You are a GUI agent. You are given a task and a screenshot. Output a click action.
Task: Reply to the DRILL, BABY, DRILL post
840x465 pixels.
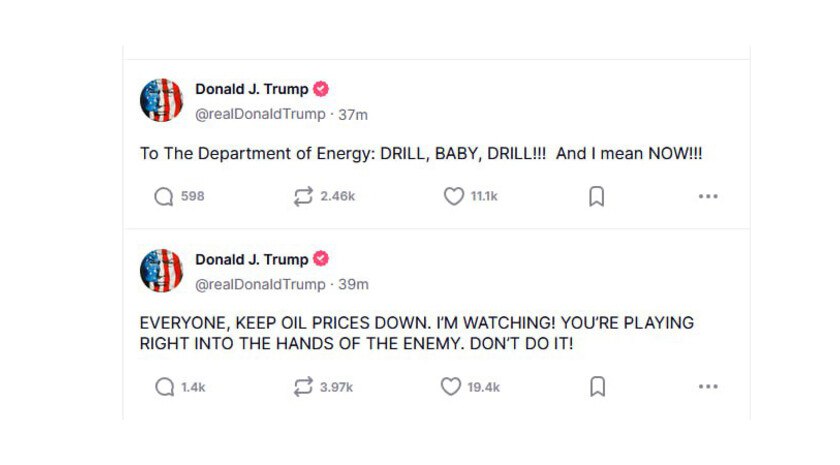pos(164,197)
